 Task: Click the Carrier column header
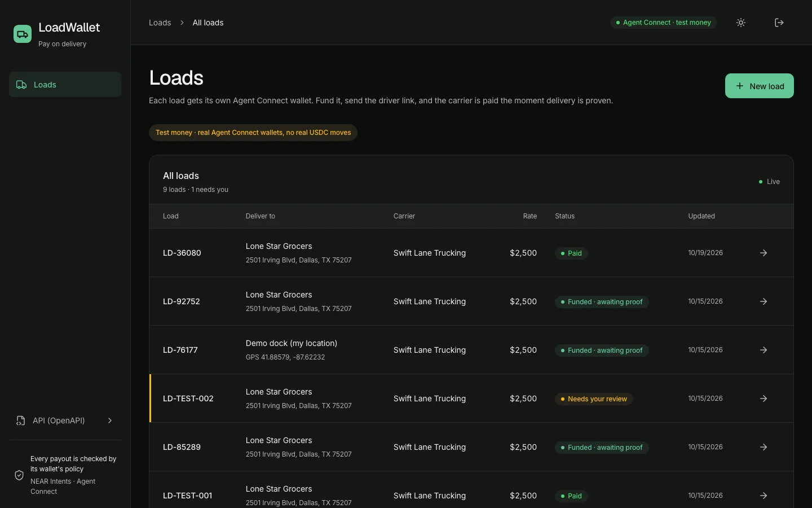click(404, 216)
